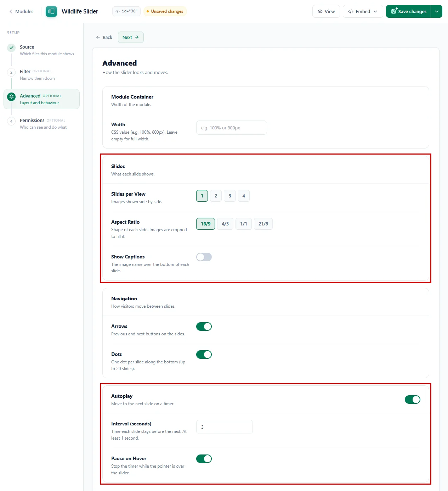Click the Save changes button
This screenshot has width=448, height=491.
[408, 11]
